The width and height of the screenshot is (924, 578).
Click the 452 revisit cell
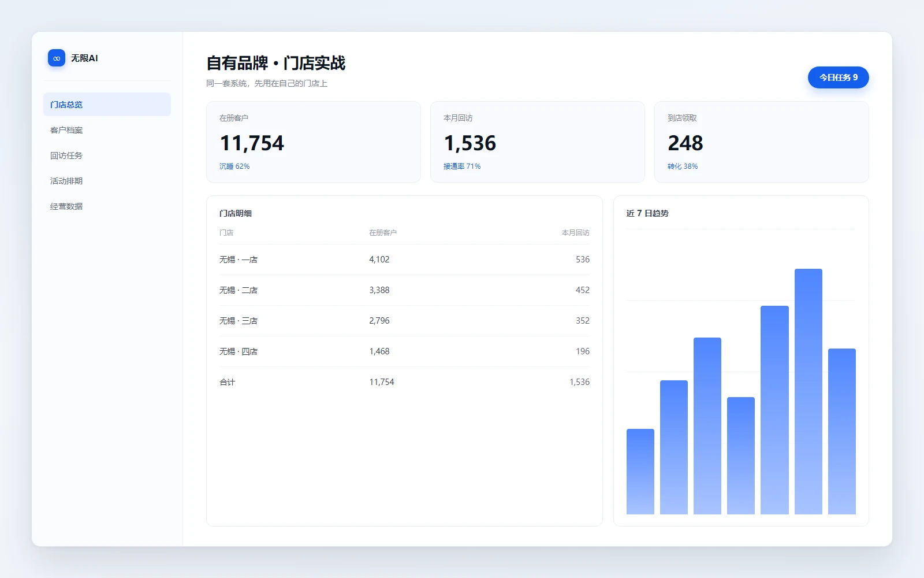pos(583,290)
